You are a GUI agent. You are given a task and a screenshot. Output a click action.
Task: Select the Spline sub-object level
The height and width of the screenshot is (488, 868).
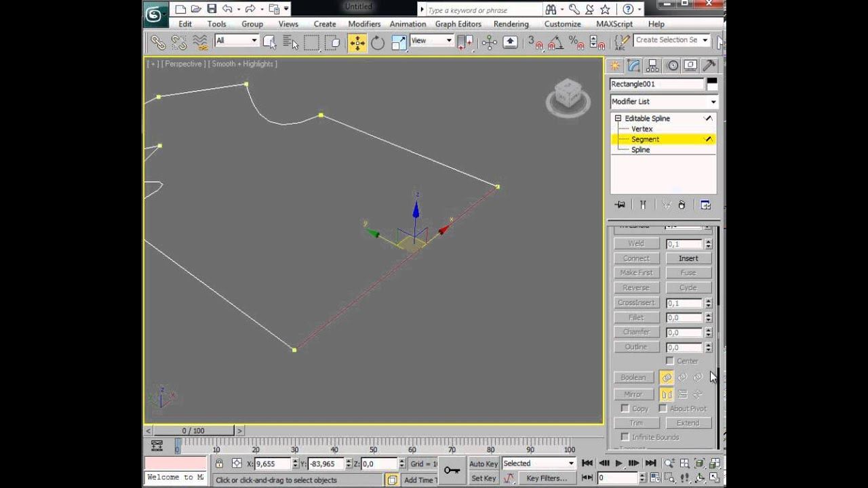640,150
